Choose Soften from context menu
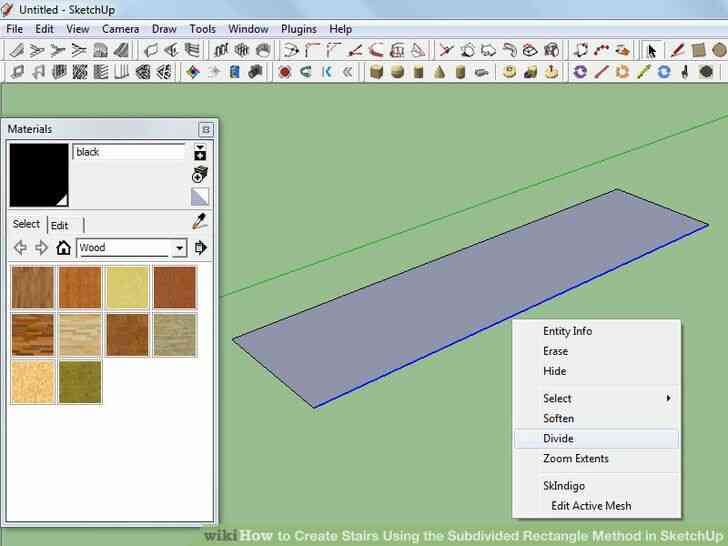The image size is (728, 546). click(596, 418)
